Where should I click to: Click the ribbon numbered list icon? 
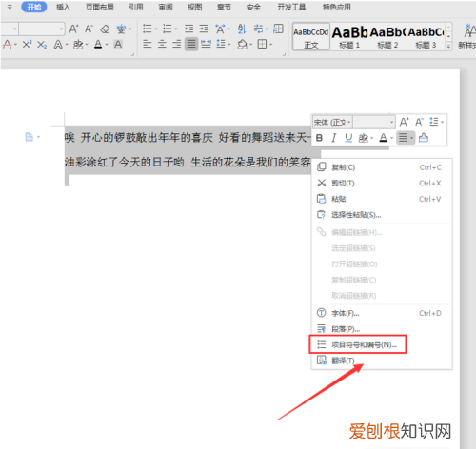pos(168,29)
